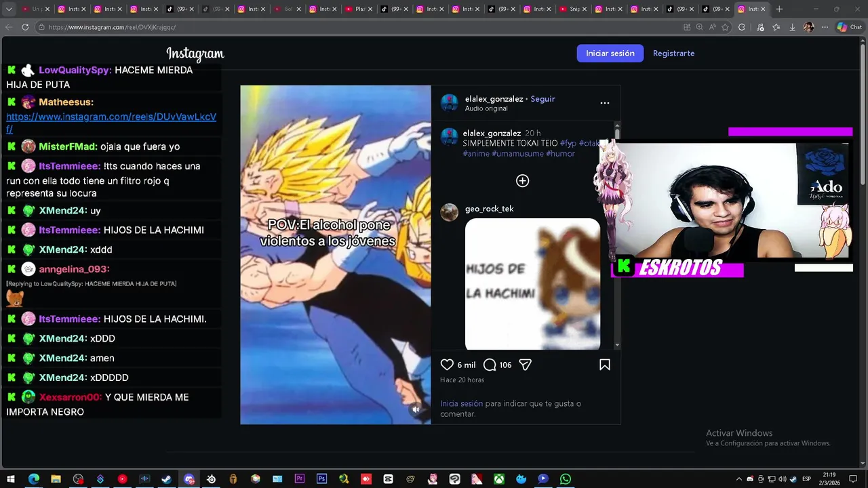Open the Xbox app from the taskbar
Screen dimensions: 868x488
click(498, 479)
